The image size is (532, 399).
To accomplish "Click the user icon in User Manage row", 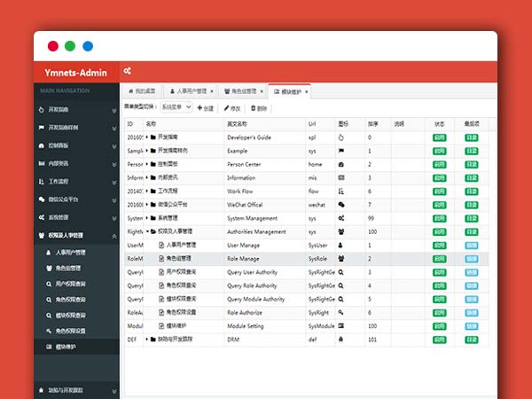I will (340, 244).
